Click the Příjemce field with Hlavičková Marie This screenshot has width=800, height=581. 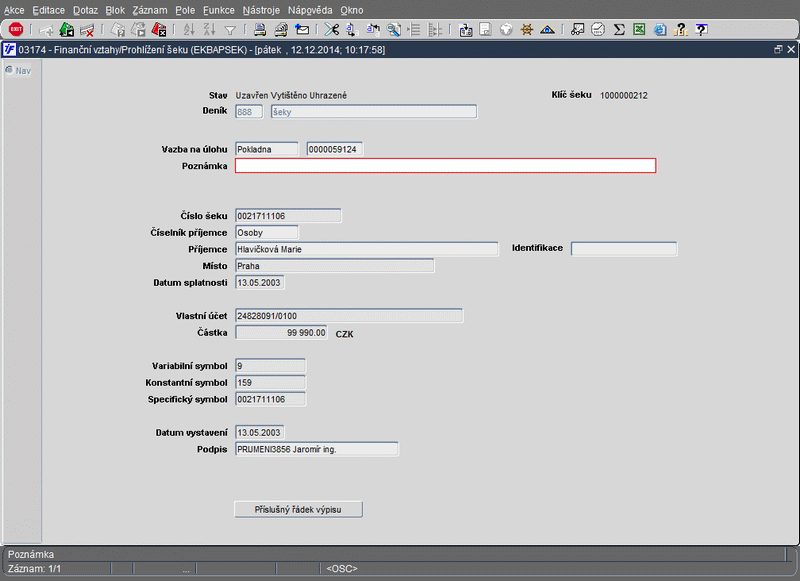click(367, 249)
